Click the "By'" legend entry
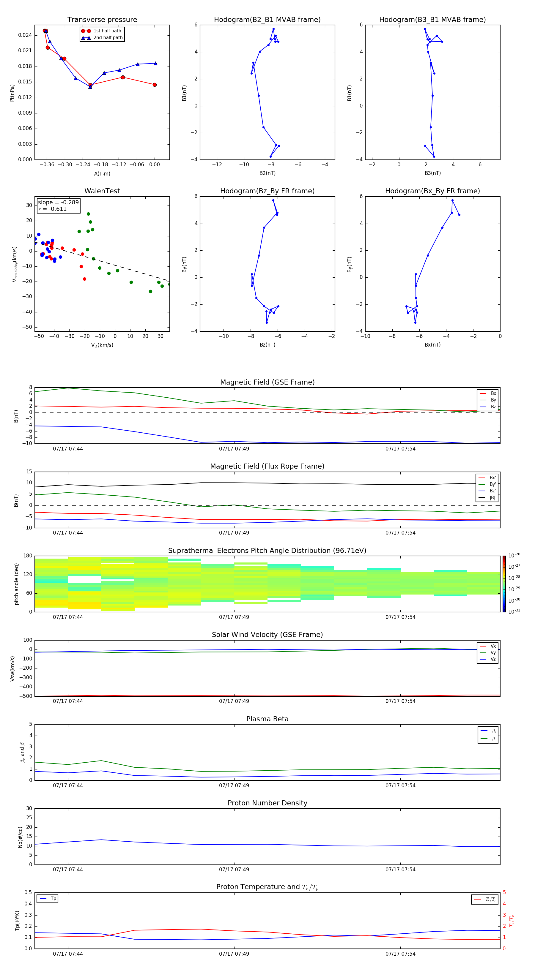 click(x=487, y=484)
